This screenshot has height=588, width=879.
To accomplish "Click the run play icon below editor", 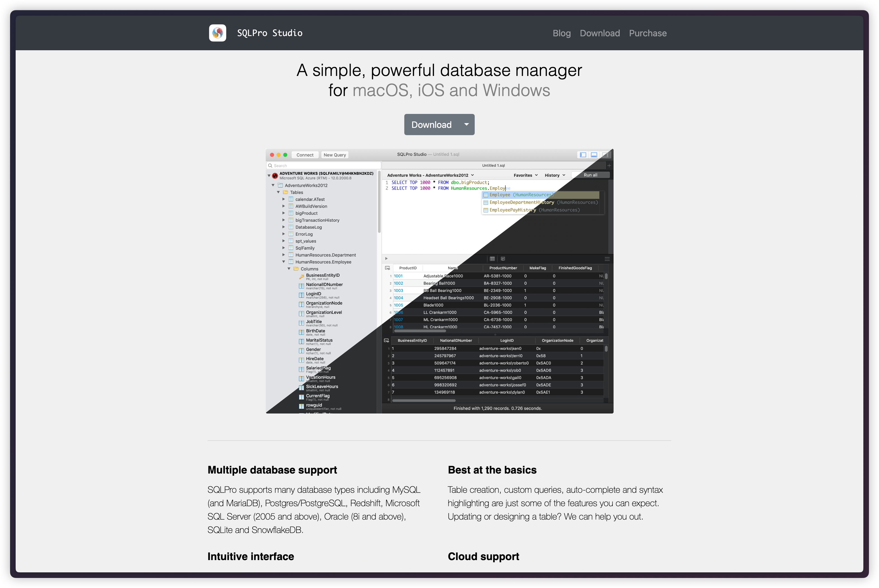I will (x=386, y=258).
